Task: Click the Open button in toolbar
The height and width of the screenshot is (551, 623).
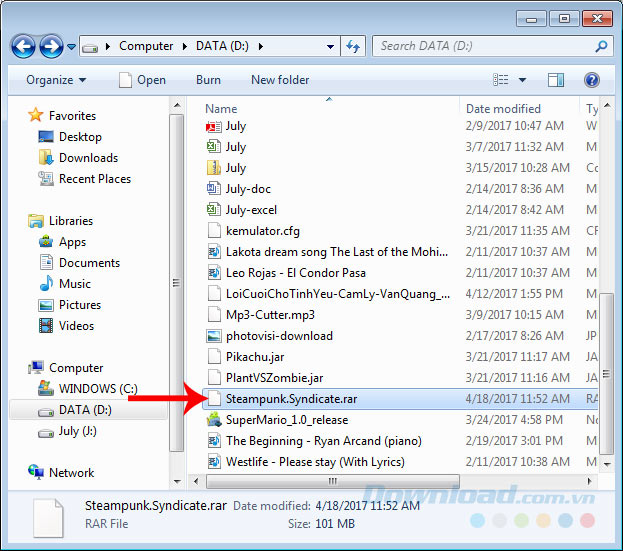Action: pos(141,80)
